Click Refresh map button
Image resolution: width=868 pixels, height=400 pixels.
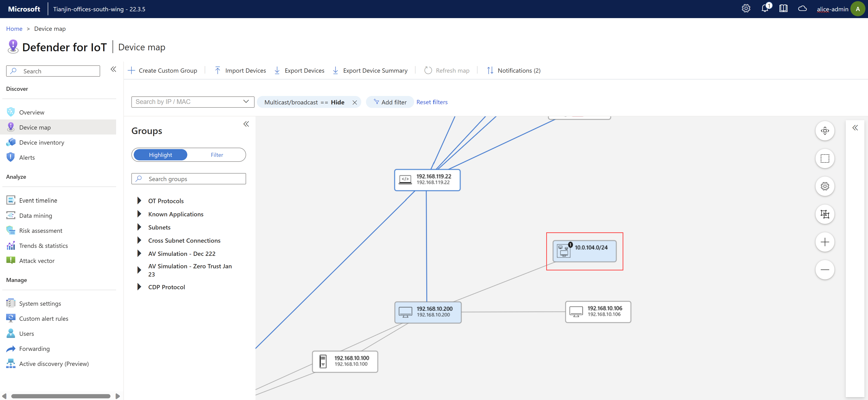coord(447,70)
